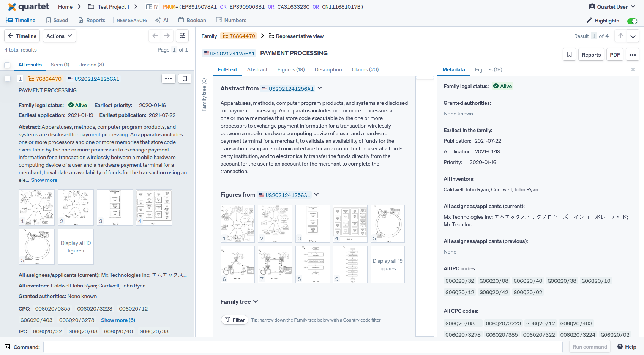Close the Metadata side panel
Image resolution: width=644 pixels, height=355 pixels.
tap(633, 69)
